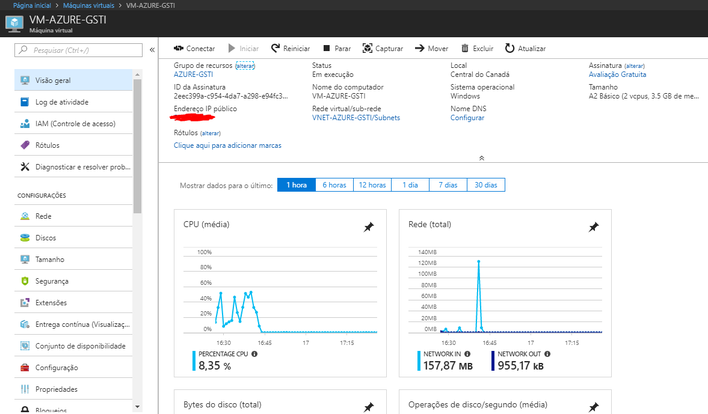Click the sidebar vertical scrollbar thumb

pyautogui.click(x=137, y=146)
